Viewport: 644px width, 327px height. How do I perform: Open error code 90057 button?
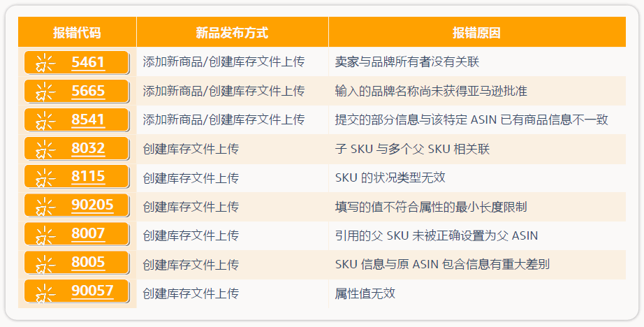(x=77, y=291)
